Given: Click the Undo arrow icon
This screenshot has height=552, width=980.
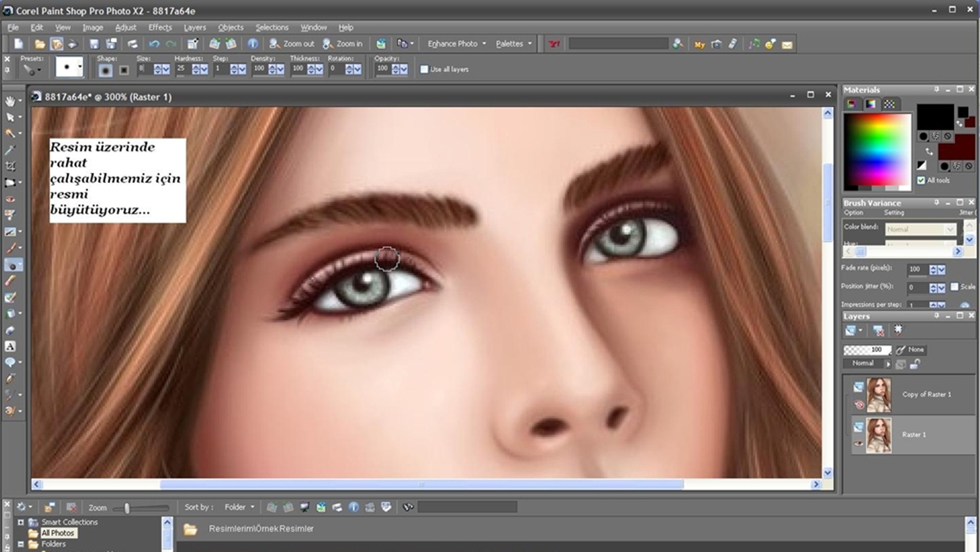Looking at the screenshot, I should point(154,44).
